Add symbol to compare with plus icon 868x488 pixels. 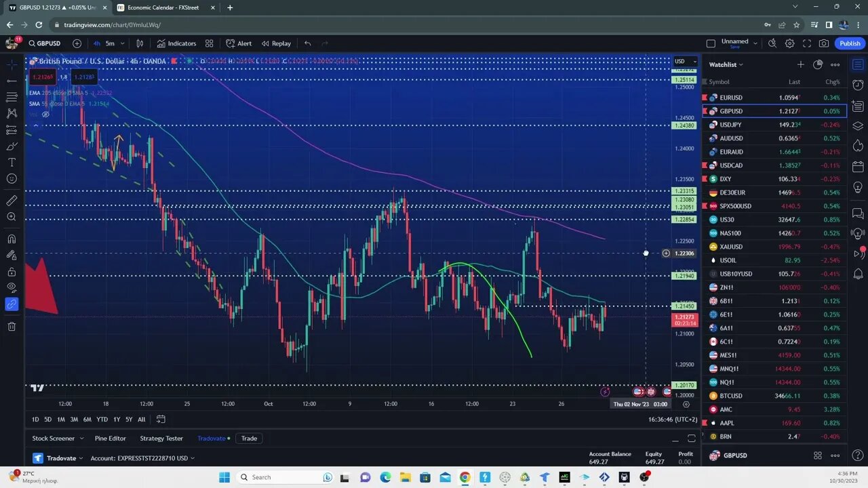pyautogui.click(x=77, y=43)
